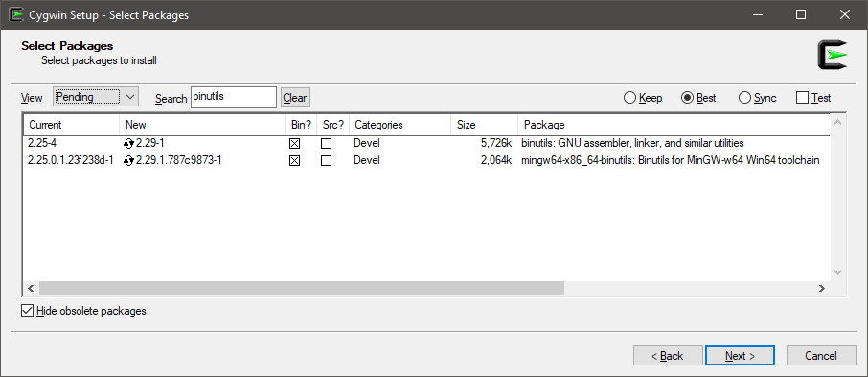Click the right arrow of the horizontal scrollbar
The height and width of the screenshot is (377, 868).
(x=821, y=289)
